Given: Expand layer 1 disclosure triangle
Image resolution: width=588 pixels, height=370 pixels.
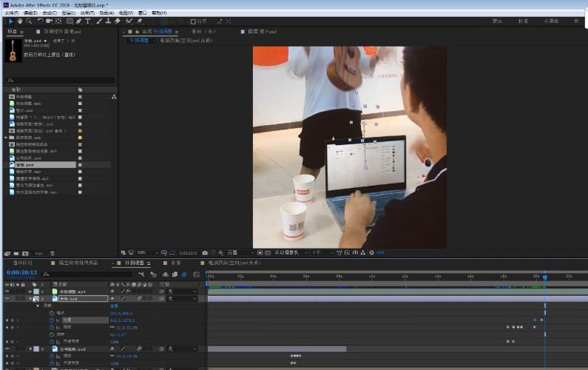Looking at the screenshot, I should coord(30,292).
